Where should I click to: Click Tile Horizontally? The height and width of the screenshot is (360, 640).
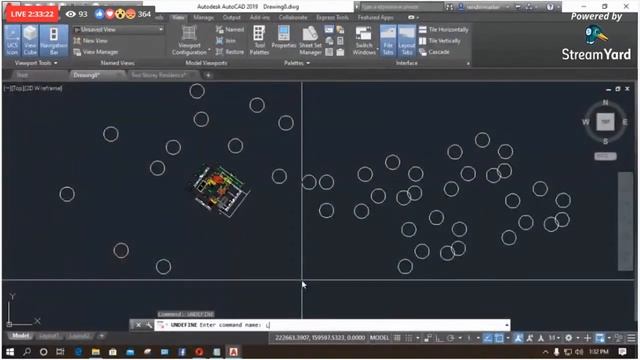tap(444, 29)
